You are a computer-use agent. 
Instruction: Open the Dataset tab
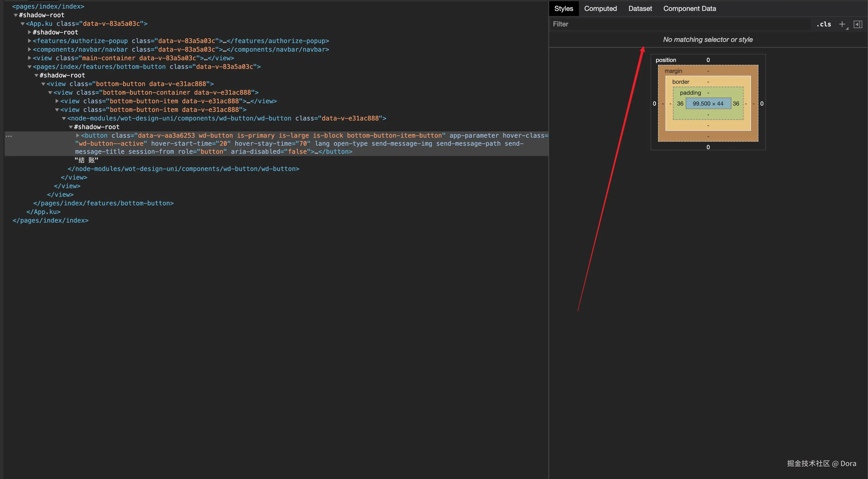point(640,8)
